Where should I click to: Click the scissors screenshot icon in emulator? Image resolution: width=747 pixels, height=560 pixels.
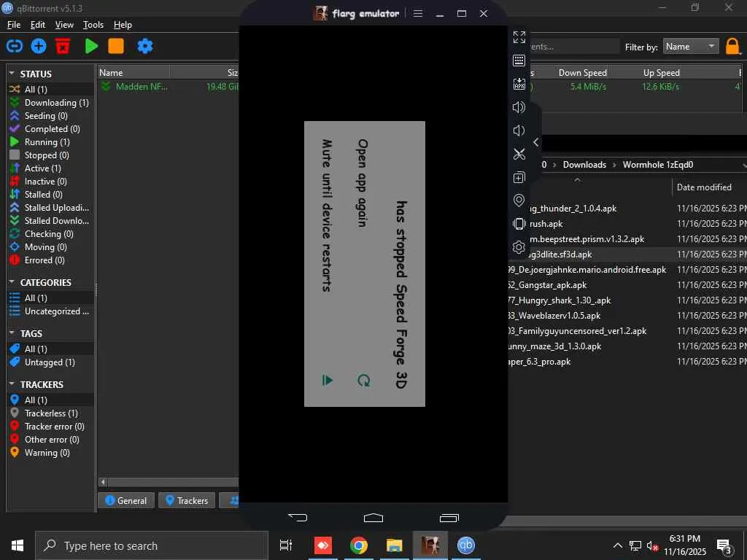519,154
